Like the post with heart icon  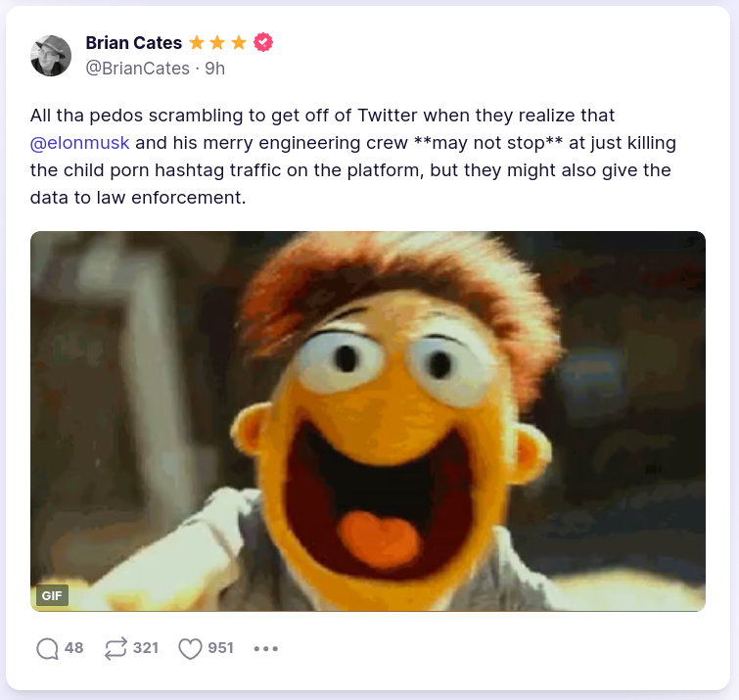tap(190, 648)
